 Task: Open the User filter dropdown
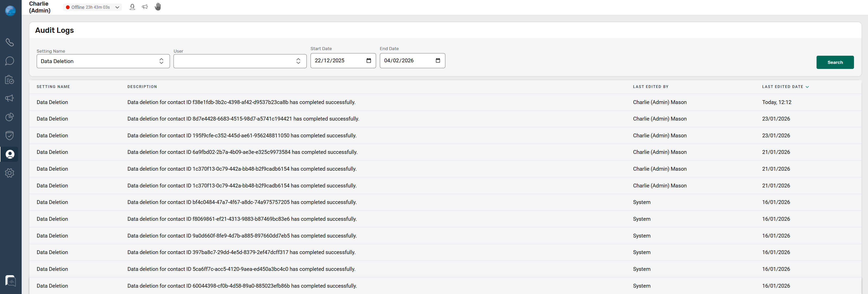tap(239, 61)
